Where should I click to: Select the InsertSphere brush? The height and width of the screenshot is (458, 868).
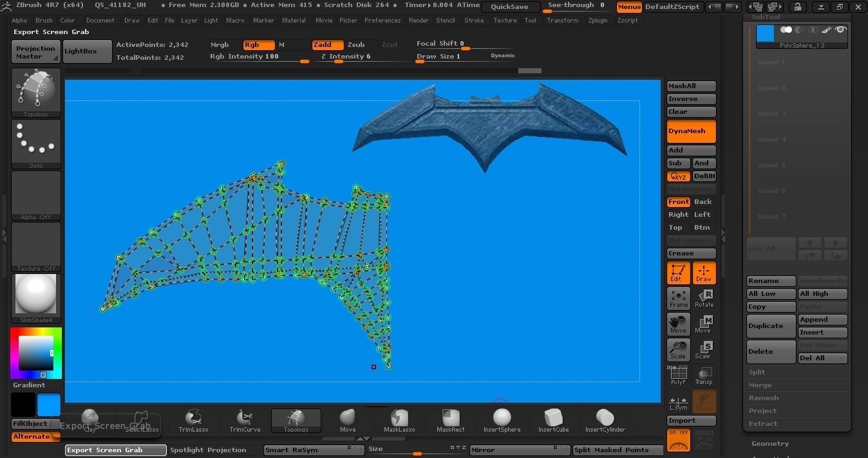pyautogui.click(x=502, y=421)
